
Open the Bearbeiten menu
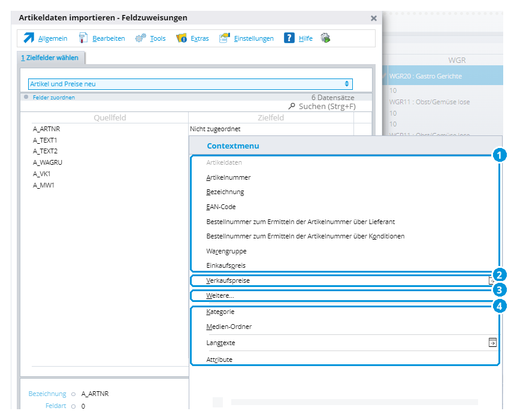108,38
